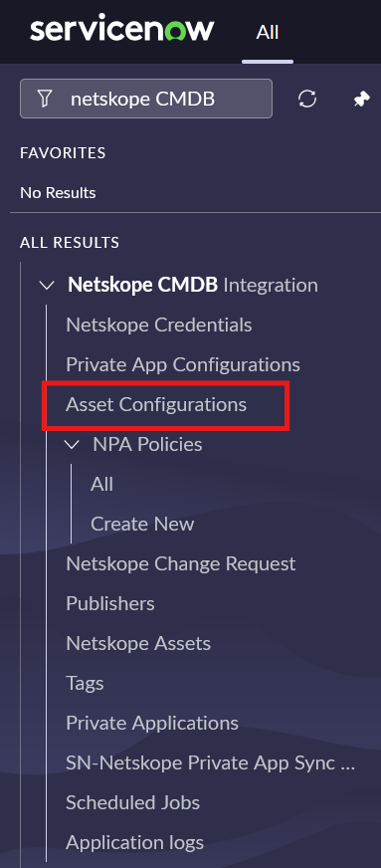This screenshot has width=381, height=868.
Task: Collapse the NPA Policies chevron
Action: tap(73, 444)
